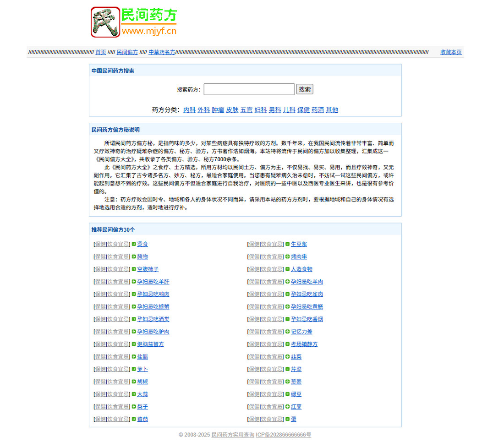The height and width of the screenshot is (442, 504).
Task: Click the green arrow icon beside 牛豆浆
Action: 288,244
